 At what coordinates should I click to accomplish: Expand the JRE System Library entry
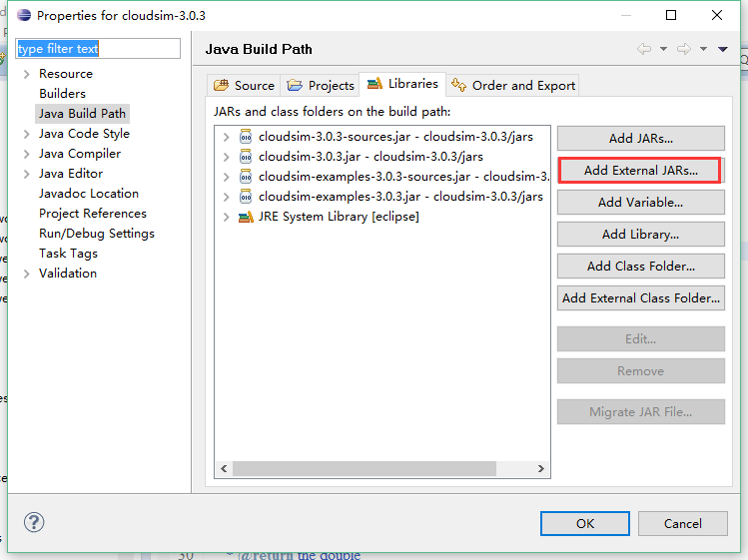[x=227, y=217]
